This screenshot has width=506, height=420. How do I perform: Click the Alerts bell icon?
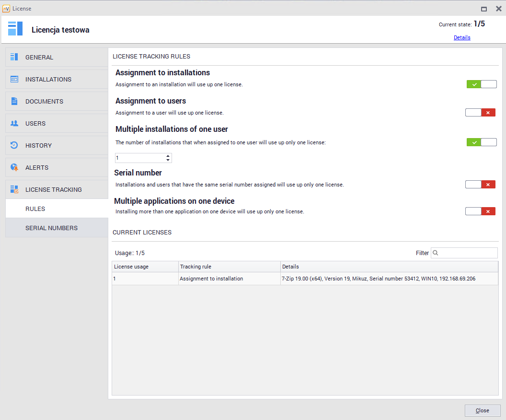click(14, 167)
